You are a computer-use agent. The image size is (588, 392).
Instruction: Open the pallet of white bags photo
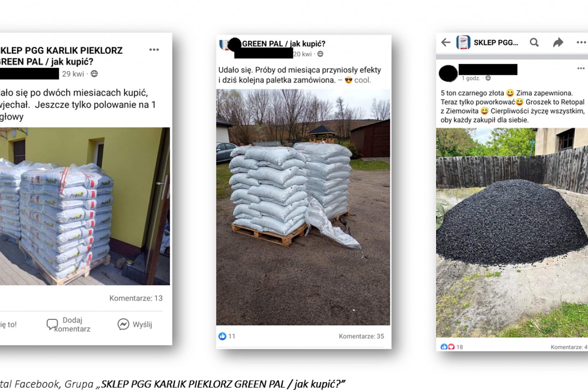[x=303, y=207]
